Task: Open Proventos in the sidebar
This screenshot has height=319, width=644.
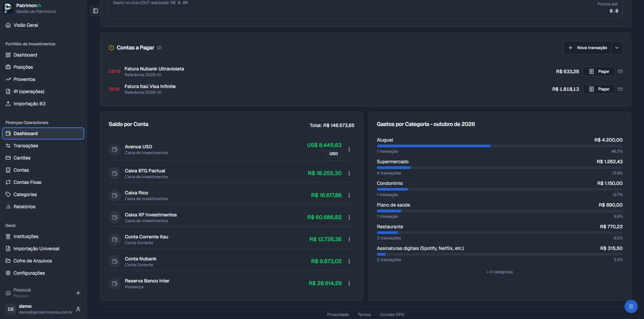Action: click(x=43, y=79)
